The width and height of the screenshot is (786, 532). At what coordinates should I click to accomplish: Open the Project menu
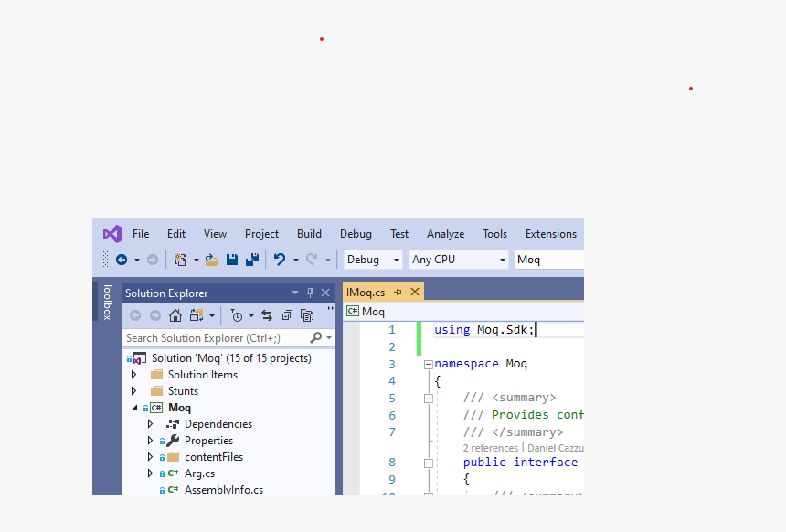click(x=261, y=234)
